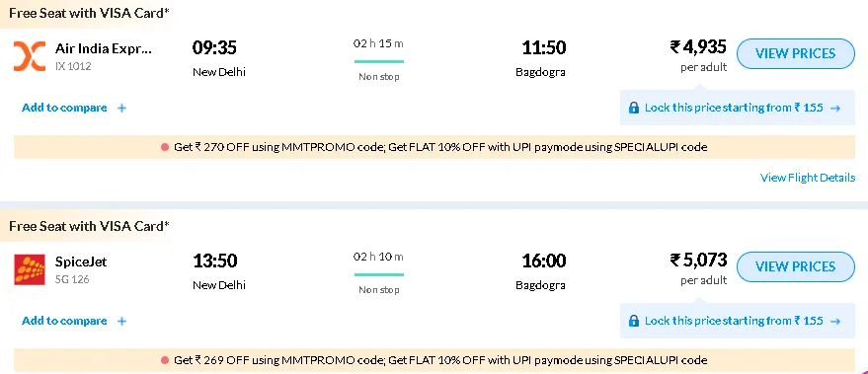The height and width of the screenshot is (374, 868).
Task: Click plus icon beside Air India Add to compare
Action: (x=121, y=108)
